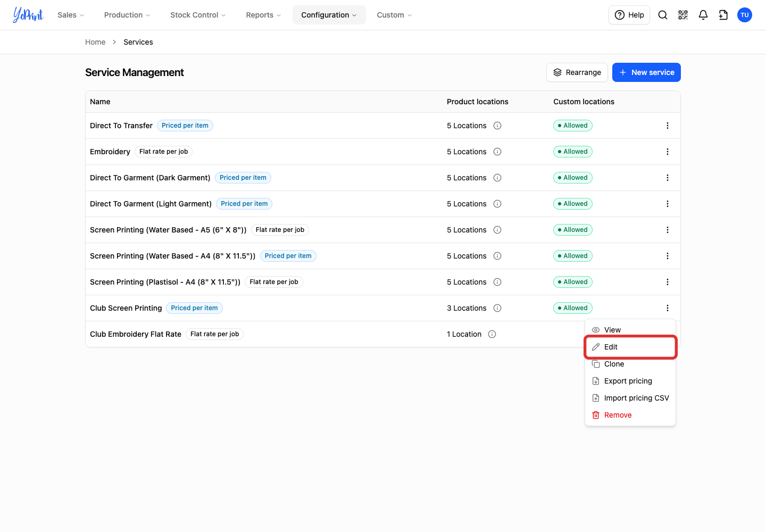Open the Help button

tap(629, 15)
